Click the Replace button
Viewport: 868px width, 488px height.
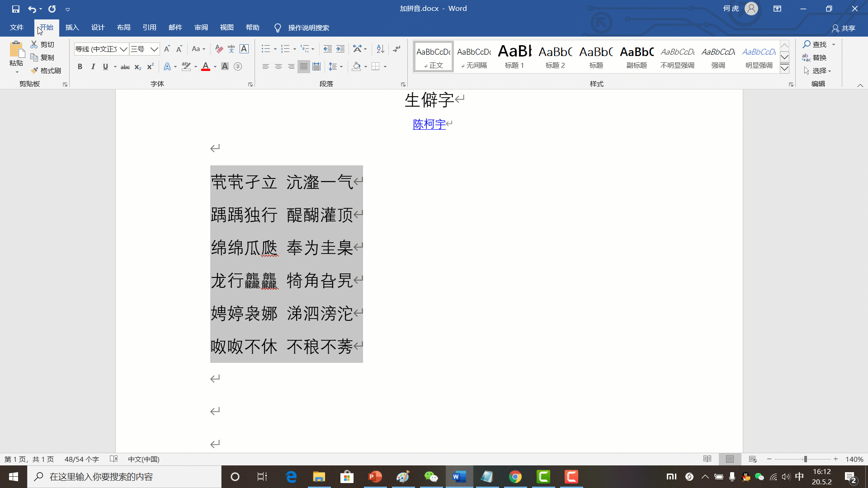(x=815, y=57)
